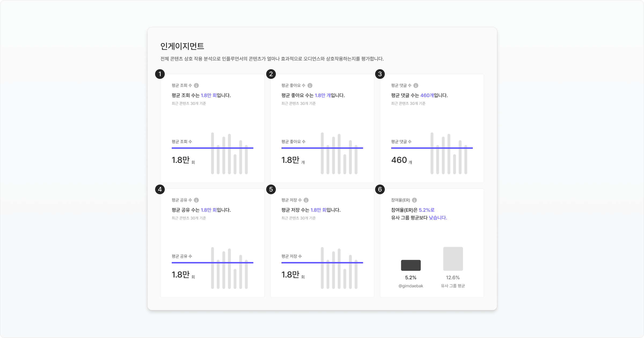Click the @gimdaebak account label
644x338 pixels.
411,286
